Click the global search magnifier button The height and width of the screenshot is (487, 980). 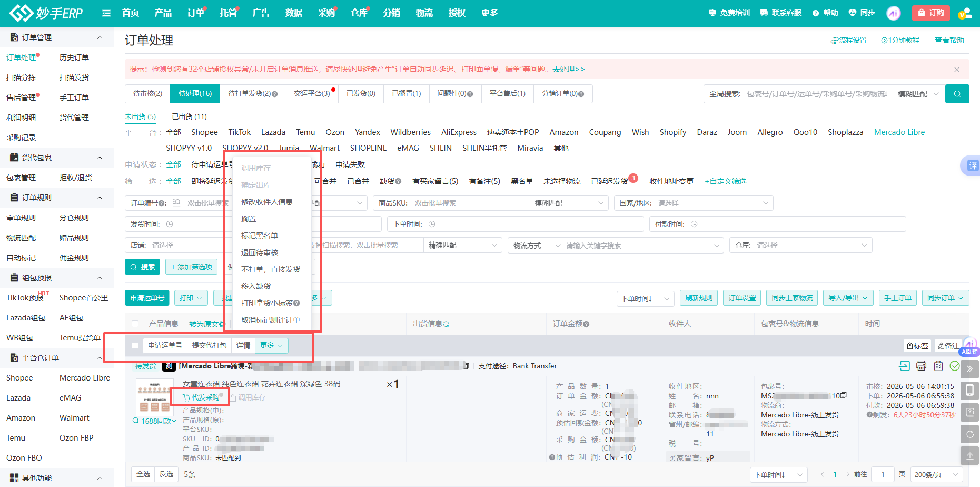(957, 94)
